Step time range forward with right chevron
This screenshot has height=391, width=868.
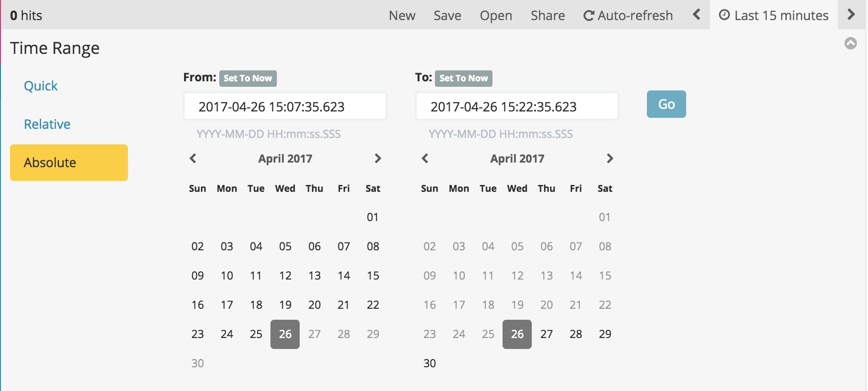click(x=851, y=15)
